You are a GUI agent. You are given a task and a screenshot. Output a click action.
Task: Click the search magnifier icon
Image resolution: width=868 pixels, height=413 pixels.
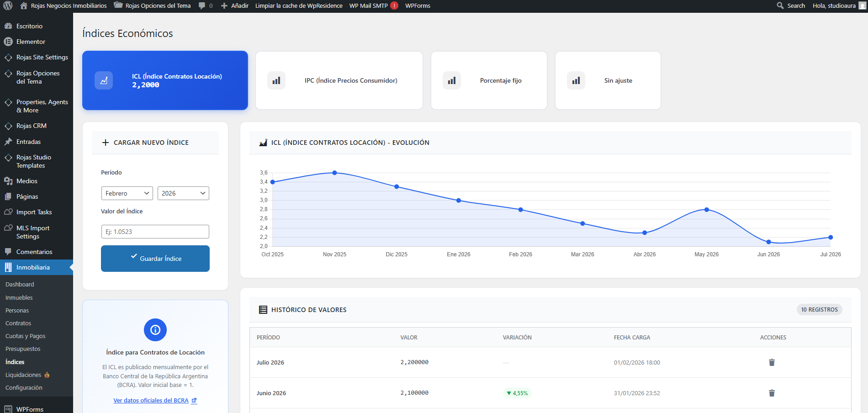tap(780, 6)
